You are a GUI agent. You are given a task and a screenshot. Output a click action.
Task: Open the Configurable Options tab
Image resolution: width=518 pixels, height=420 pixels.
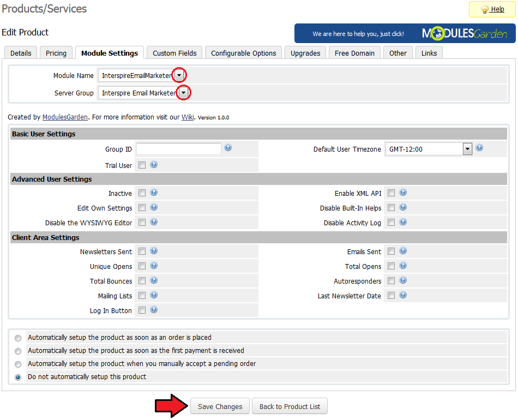[x=244, y=53]
